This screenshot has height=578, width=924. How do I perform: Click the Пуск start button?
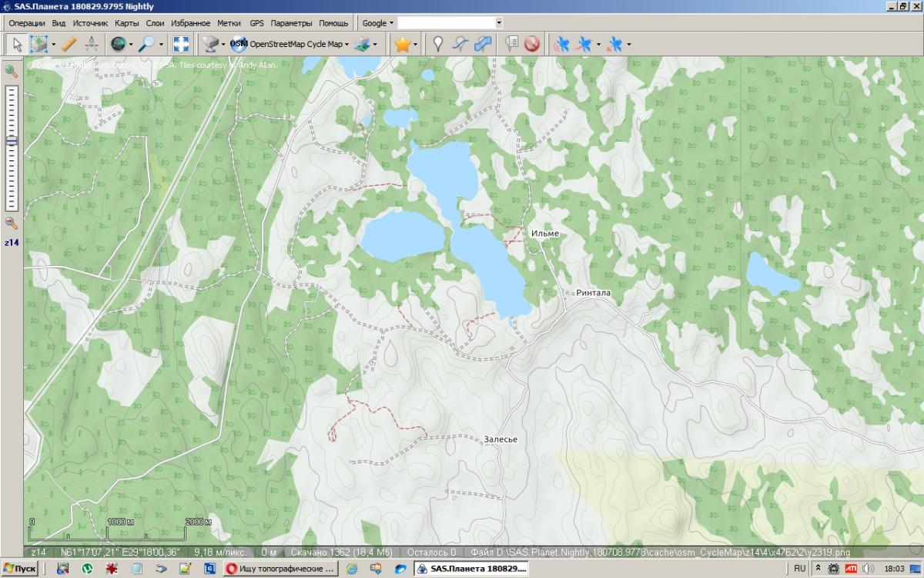[21, 569]
